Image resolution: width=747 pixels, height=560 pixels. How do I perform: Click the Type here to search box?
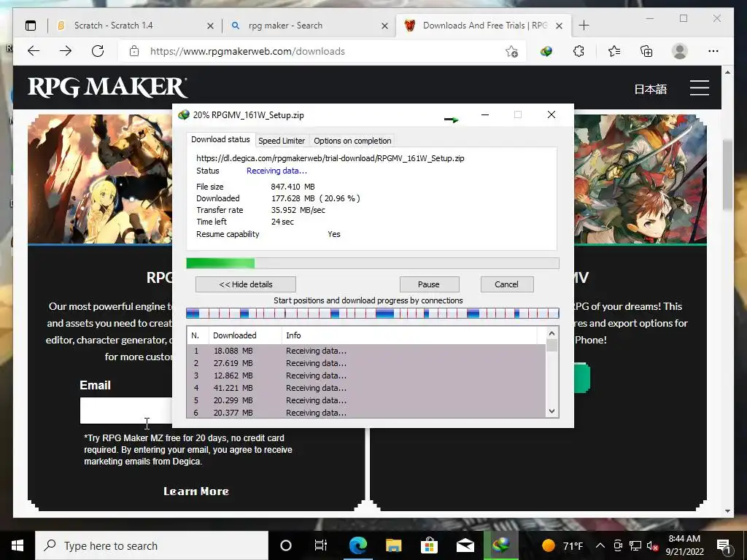click(x=152, y=545)
